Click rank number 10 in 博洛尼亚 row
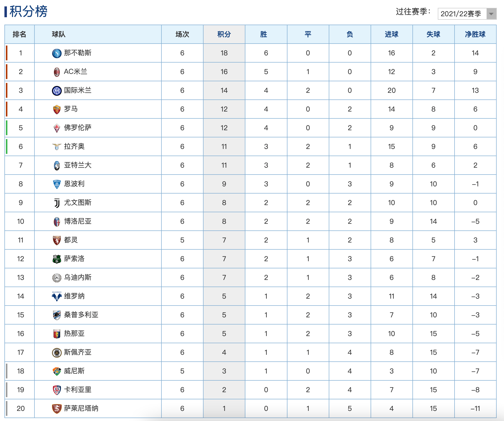The height and width of the screenshot is (421, 504). [x=21, y=221]
